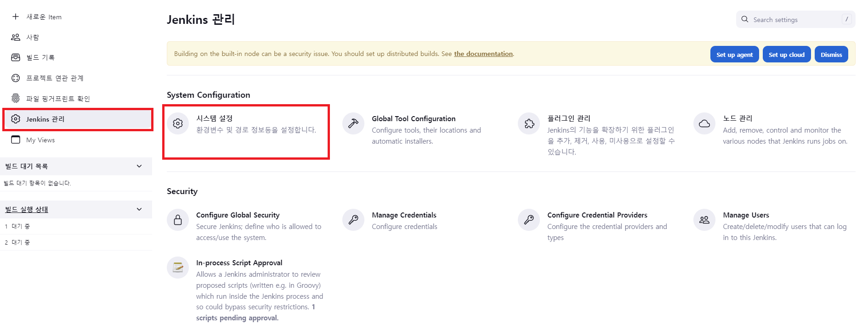The height and width of the screenshot is (335, 868).
Task: Collapse the 빌드 실행 상태 panel chevron
Action: (139, 209)
